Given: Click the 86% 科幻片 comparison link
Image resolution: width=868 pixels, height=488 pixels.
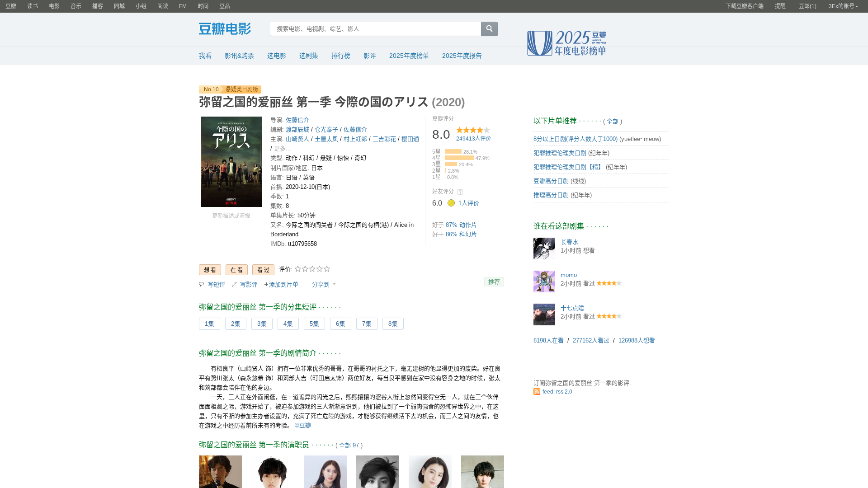Looking at the screenshot, I should pos(461,235).
